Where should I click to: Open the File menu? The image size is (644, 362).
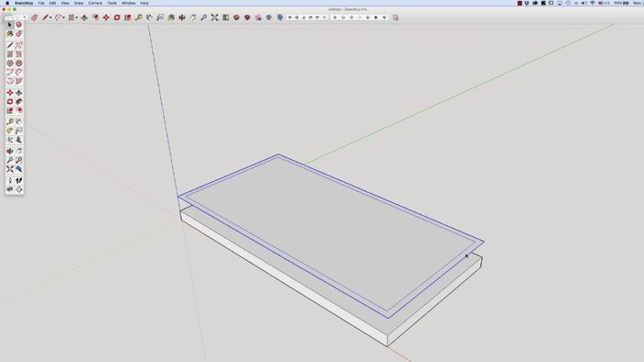pos(41,3)
